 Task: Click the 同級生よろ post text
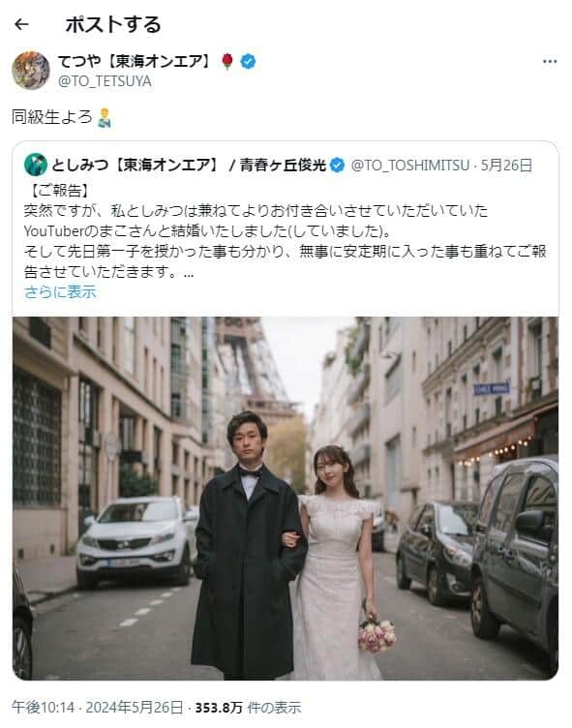pyautogui.click(x=52, y=117)
